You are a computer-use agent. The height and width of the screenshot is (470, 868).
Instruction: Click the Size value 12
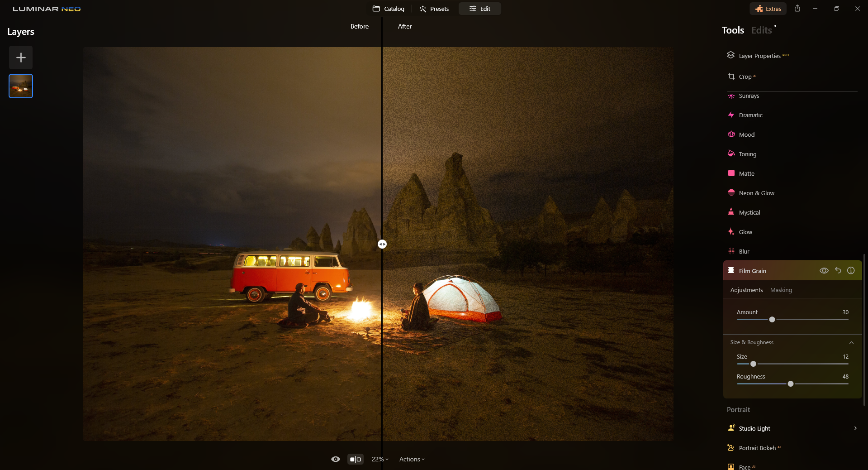pos(845,356)
